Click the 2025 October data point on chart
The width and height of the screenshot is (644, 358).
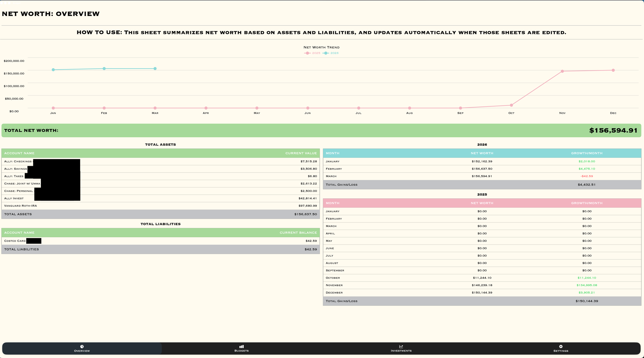pos(511,105)
